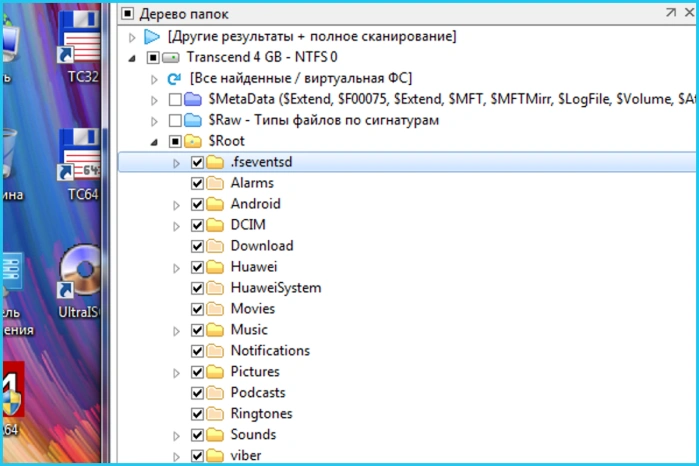Uncheck the .fseventsd folder checkbox
This screenshot has width=699, height=466.
197,163
